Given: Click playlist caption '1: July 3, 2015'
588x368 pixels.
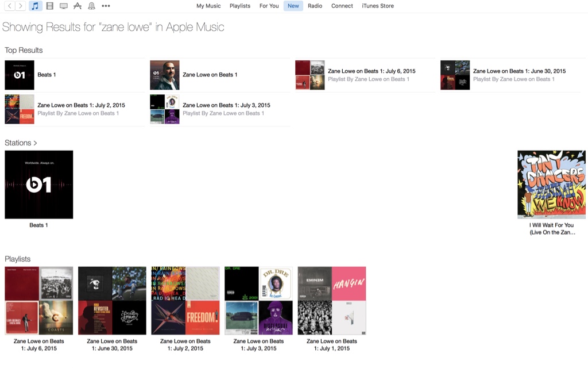Looking at the screenshot, I should click(x=258, y=348).
